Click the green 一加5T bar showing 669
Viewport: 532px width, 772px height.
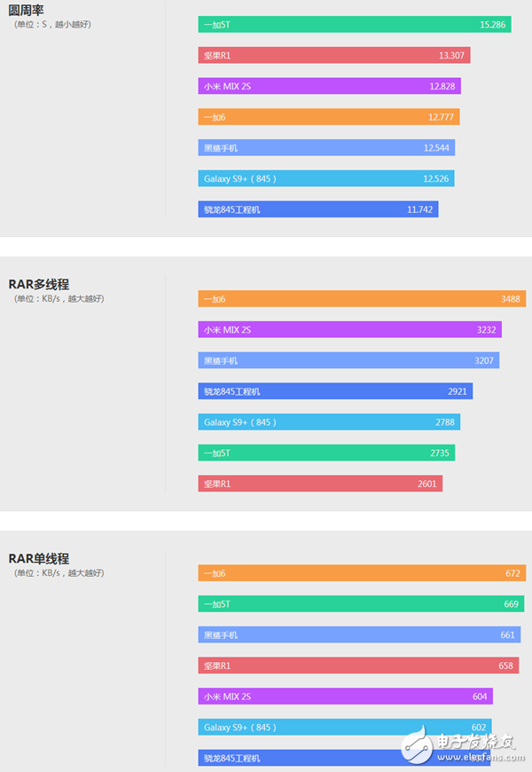pos(361,604)
